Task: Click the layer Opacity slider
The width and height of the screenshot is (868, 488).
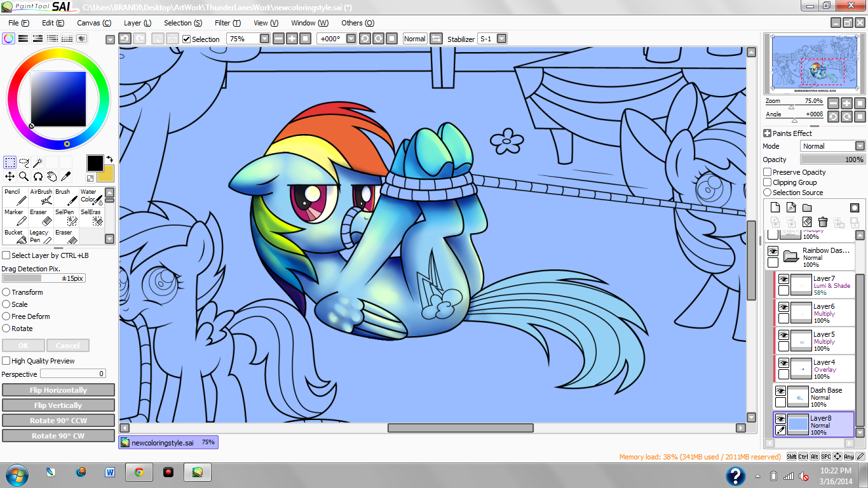Action: point(832,159)
